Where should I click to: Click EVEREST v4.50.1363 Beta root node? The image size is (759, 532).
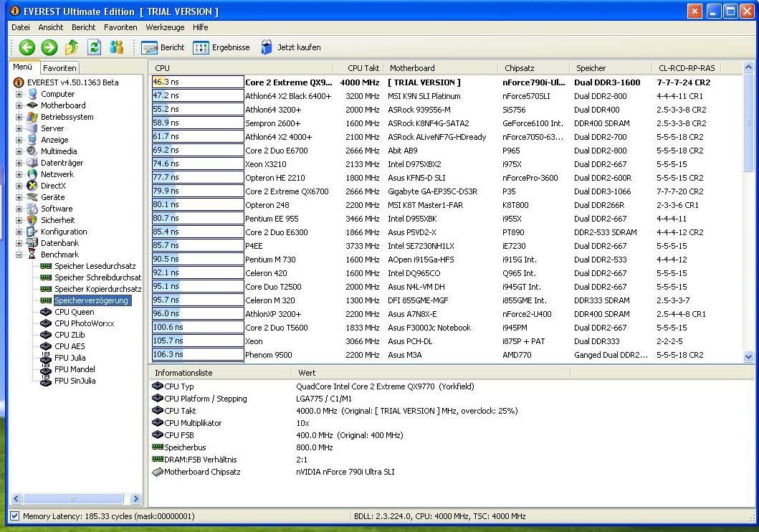pos(72,82)
